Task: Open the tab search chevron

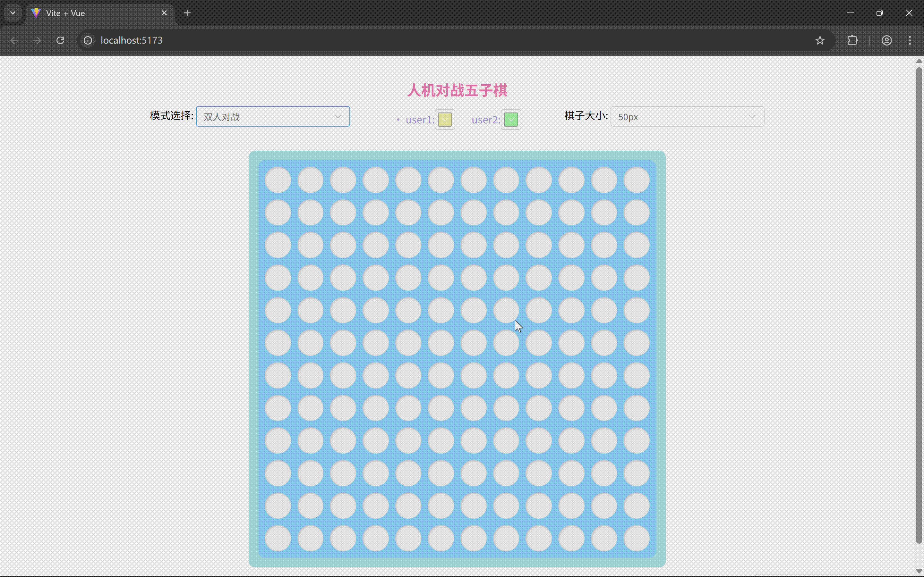Action: pyautogui.click(x=13, y=13)
